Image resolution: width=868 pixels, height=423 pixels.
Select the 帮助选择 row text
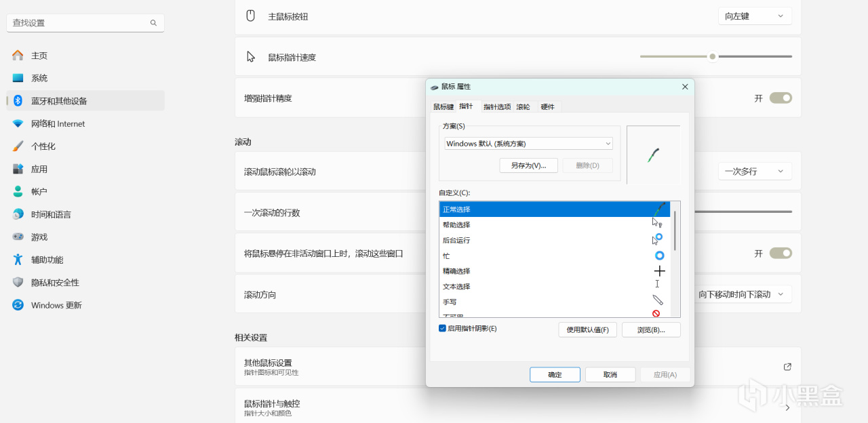(x=456, y=225)
